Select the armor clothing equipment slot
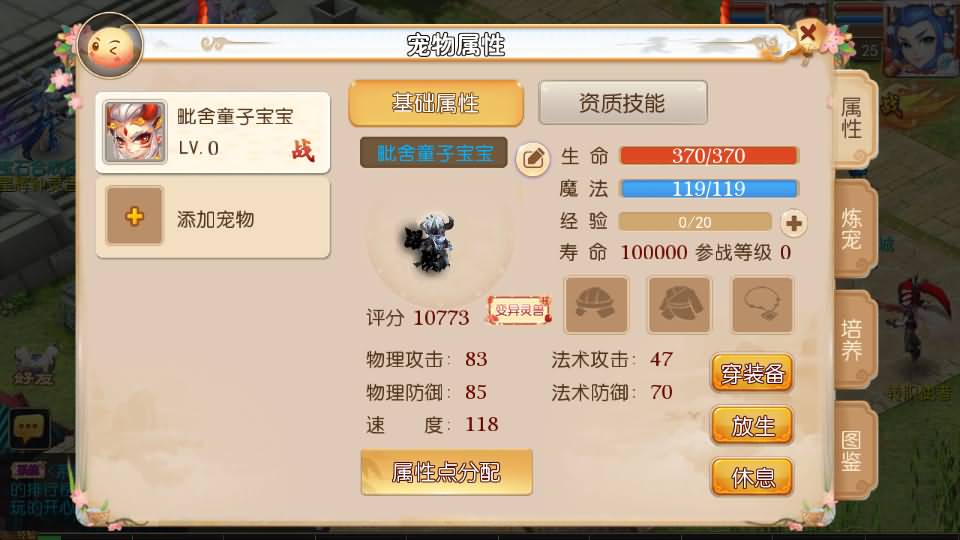960x540 pixels. click(x=680, y=305)
